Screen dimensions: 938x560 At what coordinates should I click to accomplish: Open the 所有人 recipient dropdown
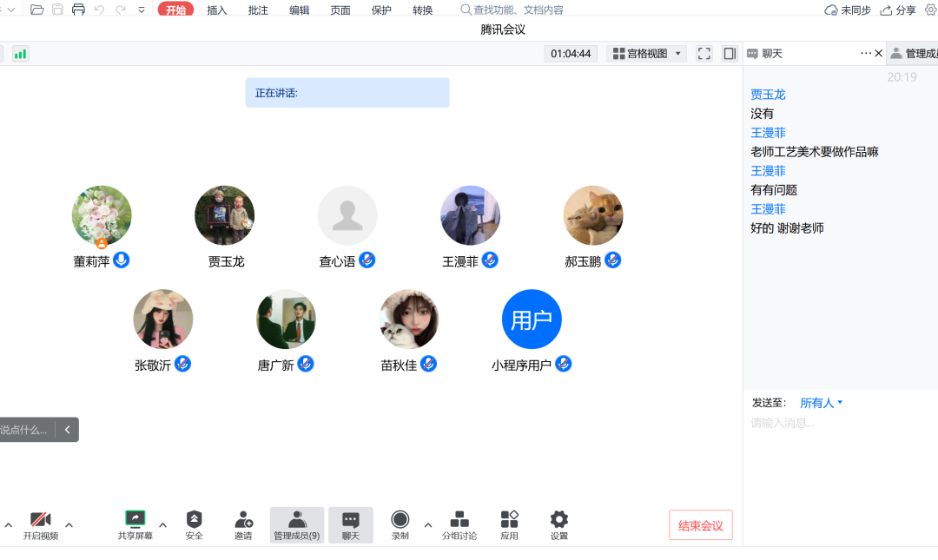click(x=822, y=403)
